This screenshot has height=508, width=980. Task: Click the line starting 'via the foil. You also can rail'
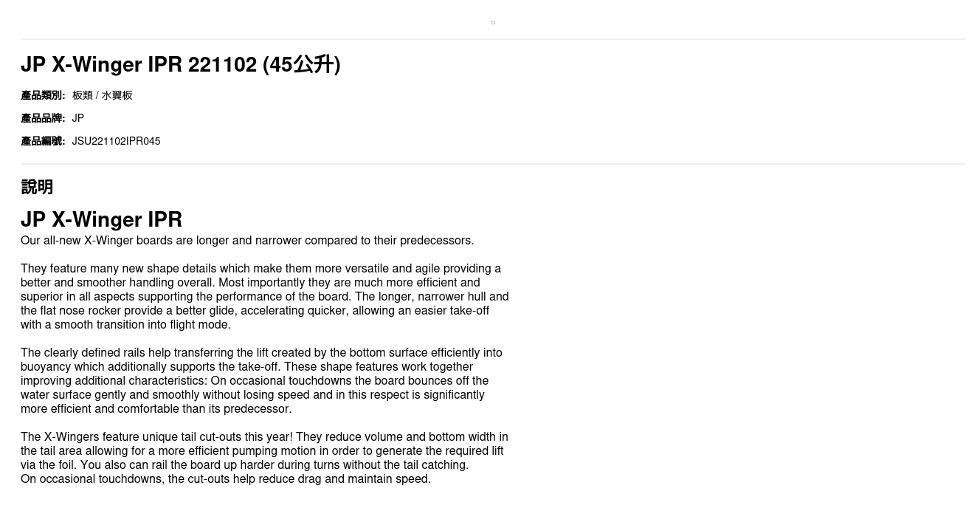(244, 465)
